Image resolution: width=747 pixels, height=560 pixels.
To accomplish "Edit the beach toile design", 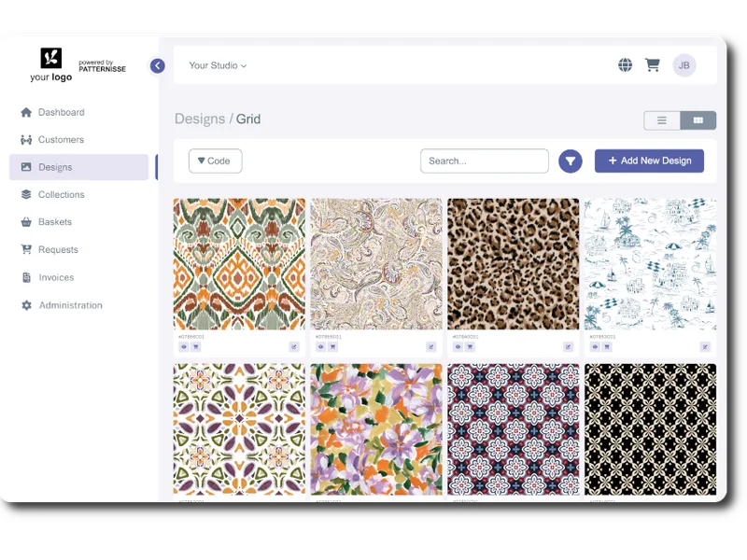I will (705, 346).
